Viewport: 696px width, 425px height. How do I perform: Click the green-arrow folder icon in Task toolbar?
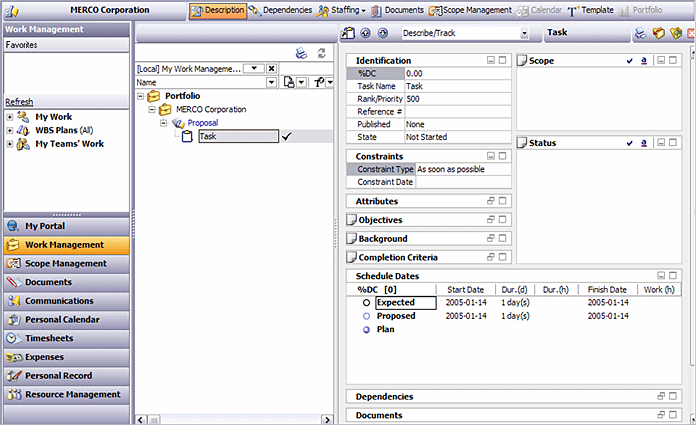pos(676,33)
